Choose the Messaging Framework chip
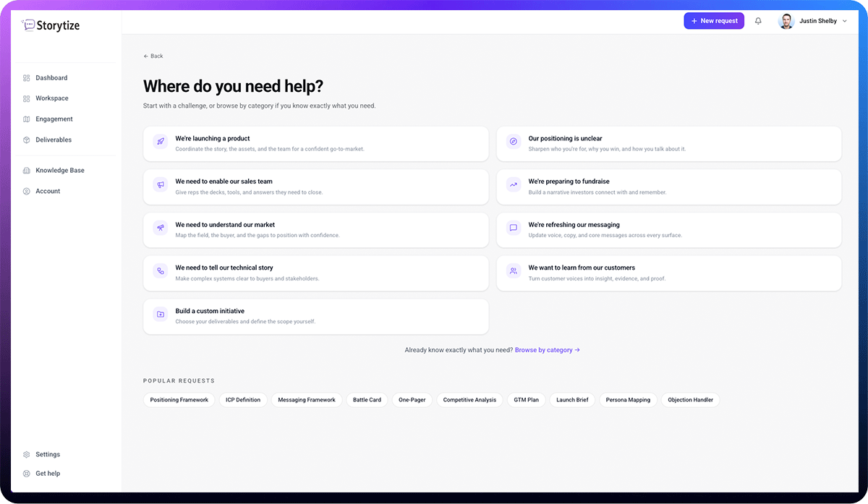This screenshot has height=504, width=868. [x=307, y=400]
